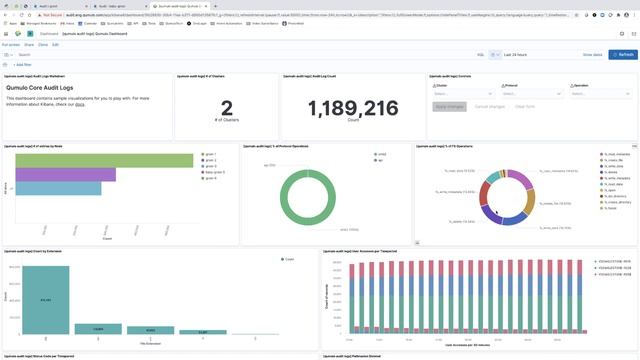Image resolution: width=640 pixels, height=360 pixels.
Task: Toggle fs_delete legend item in FS Operations
Action: (x=609, y=172)
